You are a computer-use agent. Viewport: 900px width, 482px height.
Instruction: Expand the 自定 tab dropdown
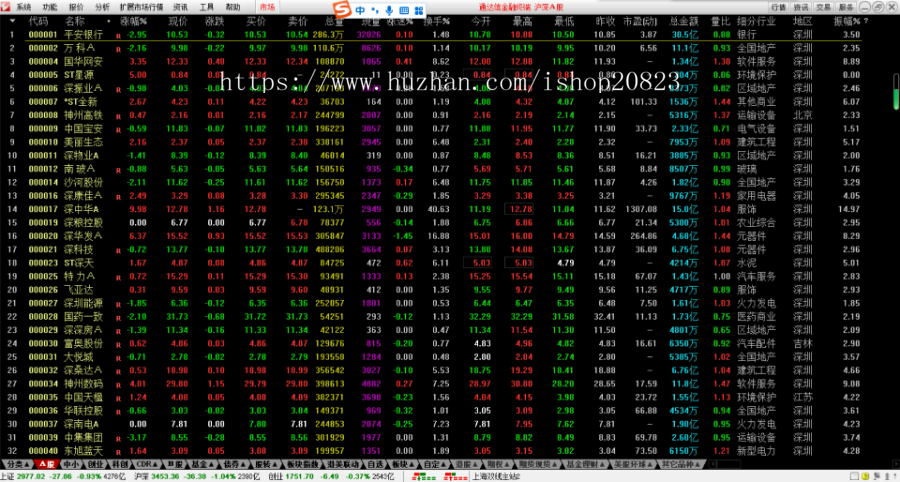tap(443, 464)
